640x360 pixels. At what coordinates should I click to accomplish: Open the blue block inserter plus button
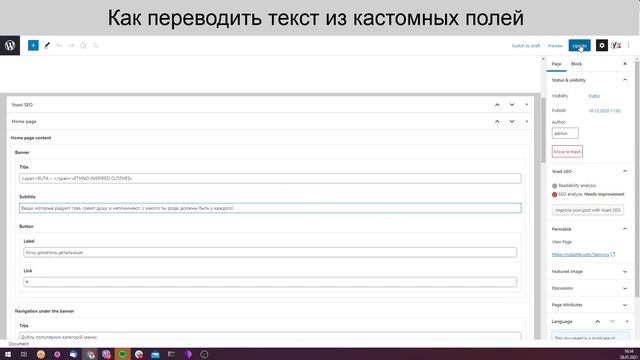[x=33, y=45]
